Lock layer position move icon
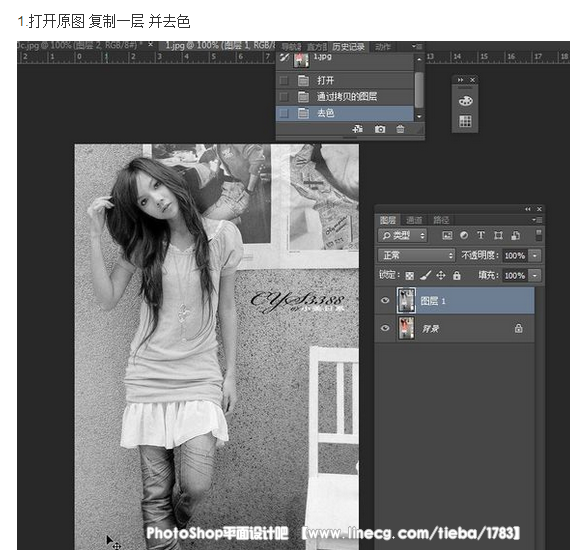570x550 pixels. (x=441, y=275)
